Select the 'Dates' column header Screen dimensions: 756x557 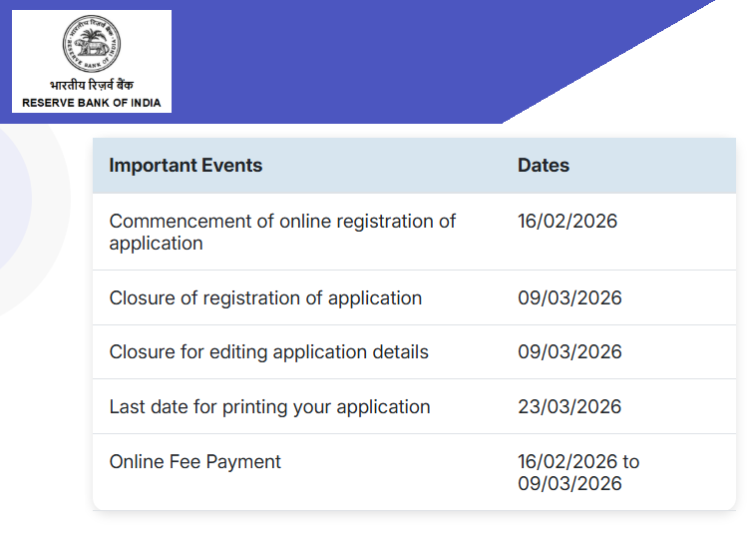click(x=544, y=166)
